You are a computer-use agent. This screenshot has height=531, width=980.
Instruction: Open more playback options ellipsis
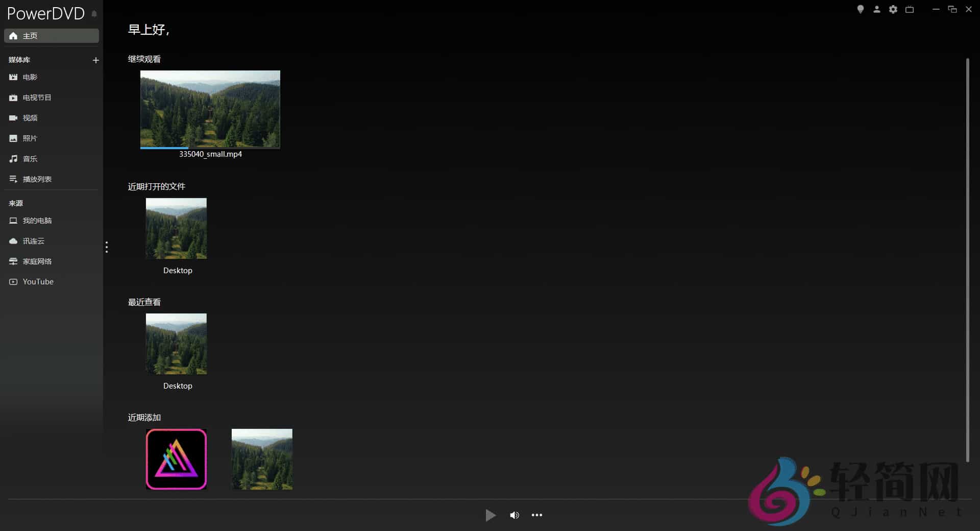[536, 515]
